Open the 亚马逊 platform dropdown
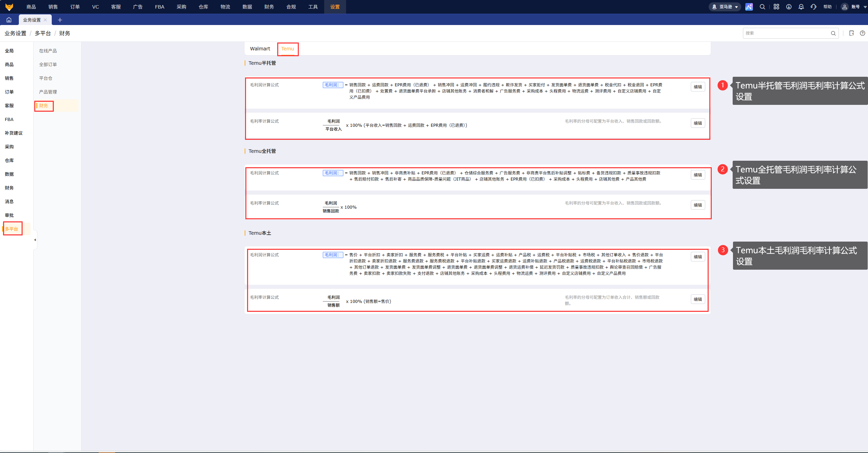 (725, 7)
